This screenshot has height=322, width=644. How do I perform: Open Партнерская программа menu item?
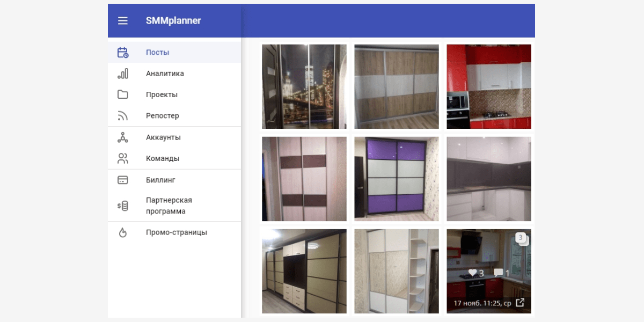[169, 206]
